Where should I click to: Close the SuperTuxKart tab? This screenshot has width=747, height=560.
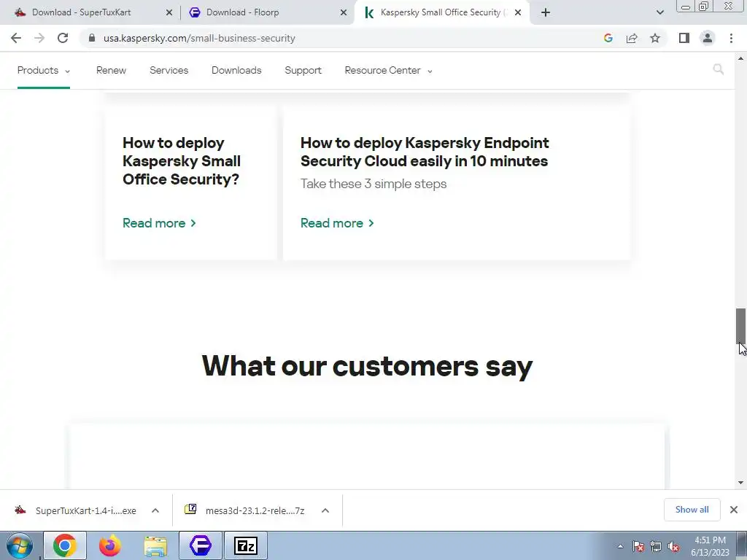(x=169, y=12)
